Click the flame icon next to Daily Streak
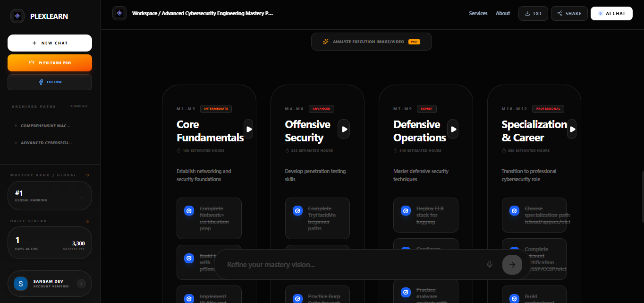Image resolution: width=644 pixels, height=303 pixels. (87, 221)
